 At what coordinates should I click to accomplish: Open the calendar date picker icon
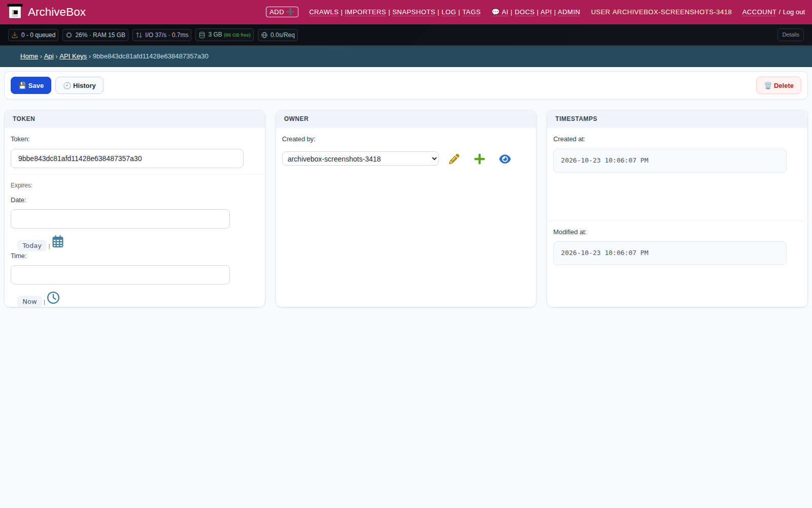click(x=58, y=242)
